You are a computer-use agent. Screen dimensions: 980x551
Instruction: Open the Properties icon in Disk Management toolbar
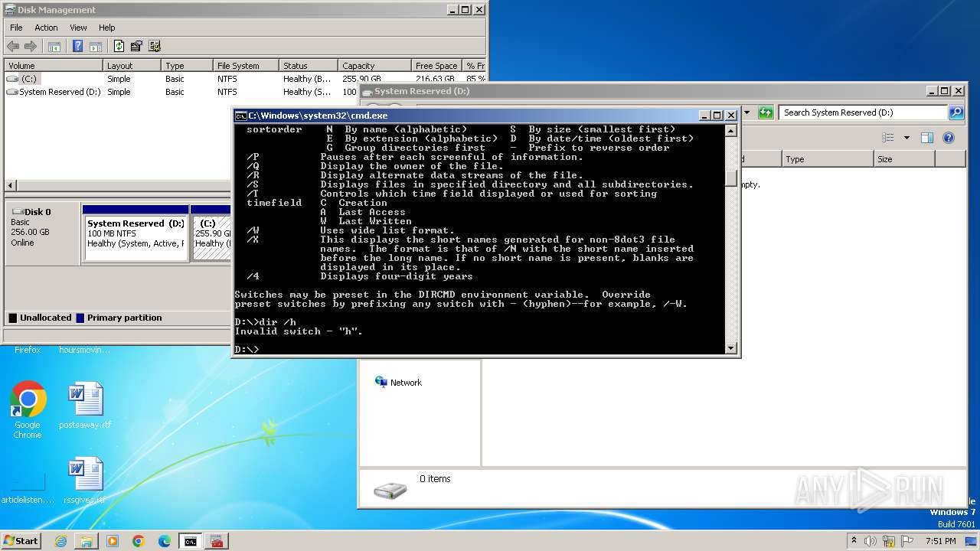pyautogui.click(x=136, y=47)
